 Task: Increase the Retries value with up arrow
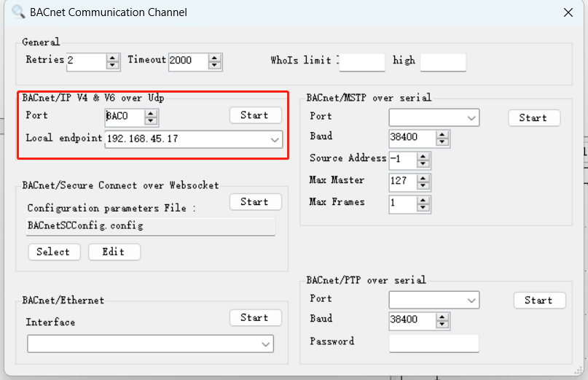112,57
